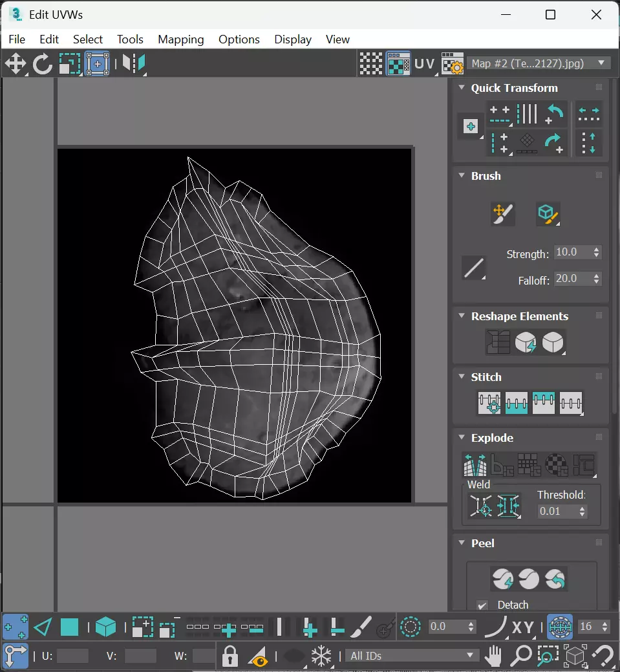Open texture checker settings icon
This screenshot has height=672, width=620.
(452, 63)
